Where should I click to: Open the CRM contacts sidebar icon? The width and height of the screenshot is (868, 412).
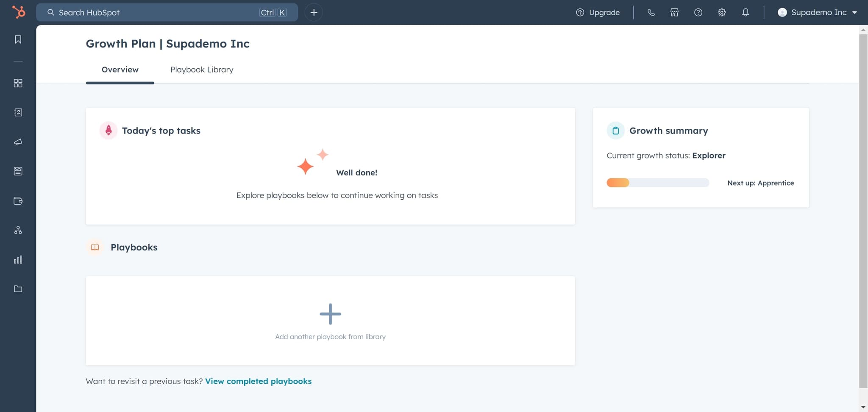pos(18,112)
